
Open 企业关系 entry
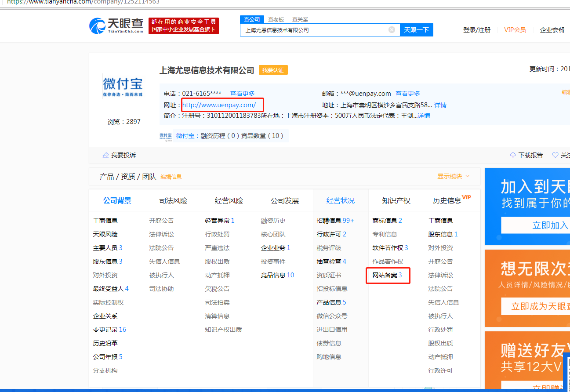click(105, 316)
